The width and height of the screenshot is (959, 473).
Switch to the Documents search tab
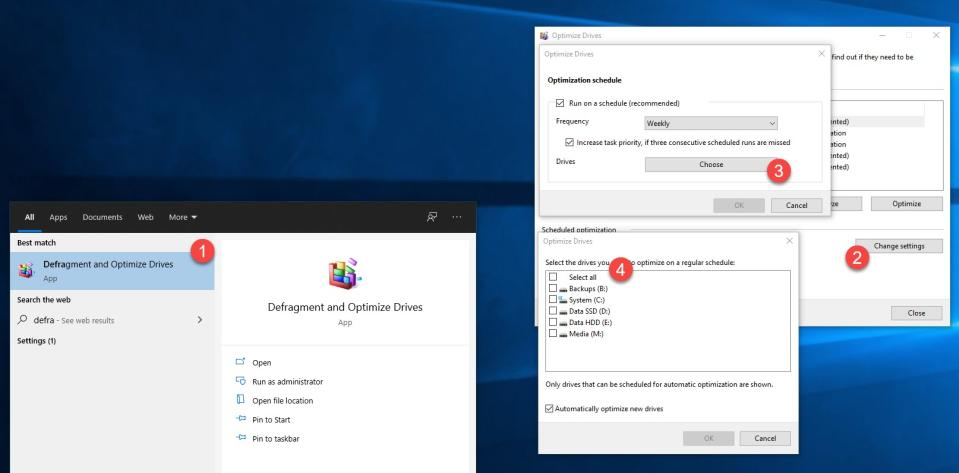102,217
